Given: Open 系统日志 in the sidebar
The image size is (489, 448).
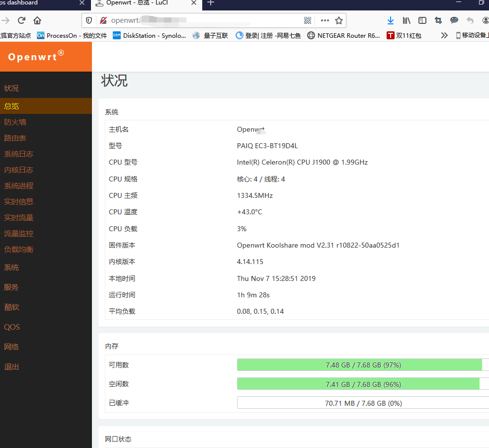Looking at the screenshot, I should pos(19,154).
